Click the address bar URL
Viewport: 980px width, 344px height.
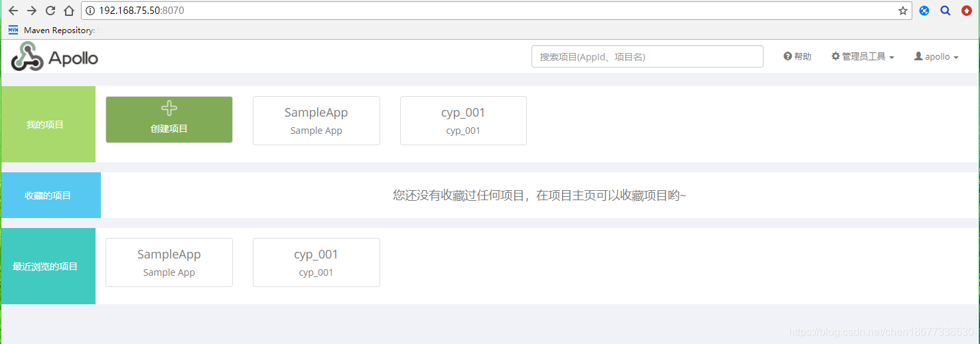point(141,11)
